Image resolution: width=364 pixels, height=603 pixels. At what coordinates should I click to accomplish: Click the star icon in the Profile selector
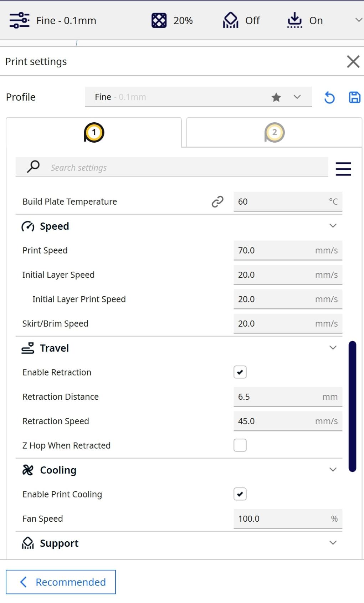click(276, 97)
